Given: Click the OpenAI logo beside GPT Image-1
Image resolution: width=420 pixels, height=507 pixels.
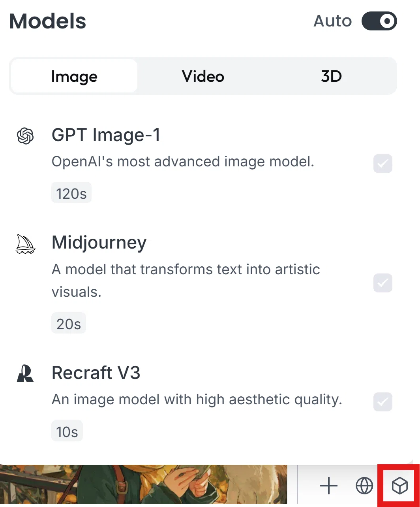Looking at the screenshot, I should coord(25,136).
